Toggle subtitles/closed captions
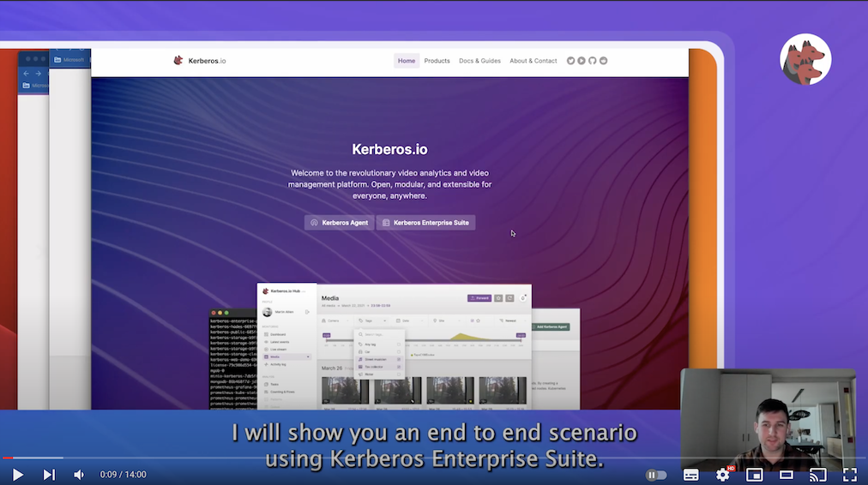868x485 pixels. click(690, 475)
